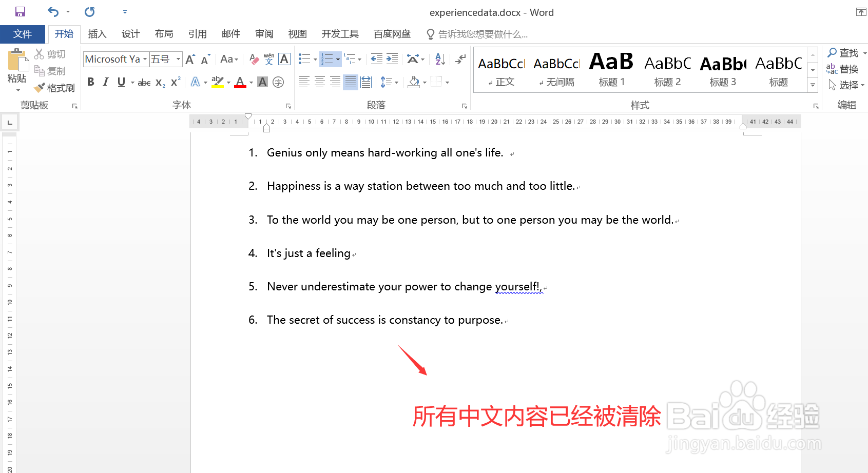Click the tab stop selector at ruler corner

(10, 122)
